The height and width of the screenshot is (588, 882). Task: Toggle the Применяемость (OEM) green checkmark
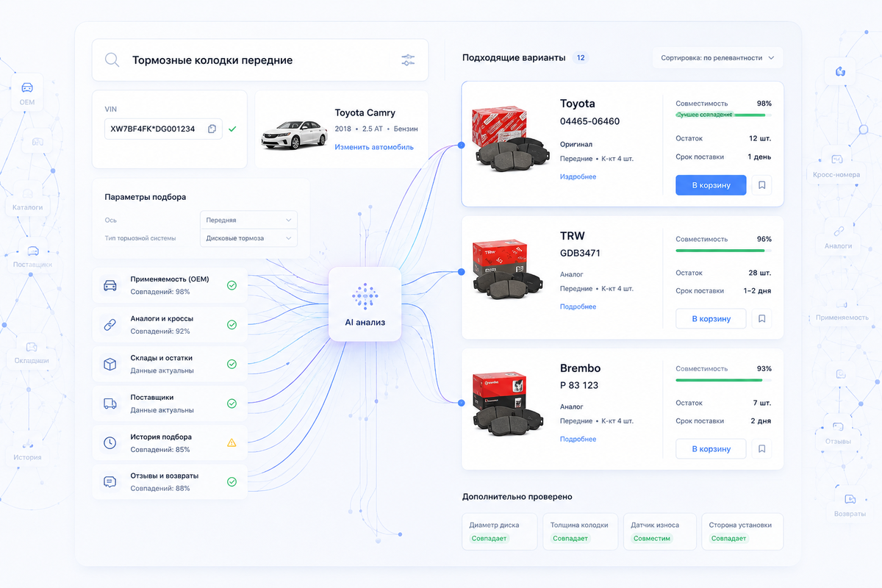coord(232,285)
